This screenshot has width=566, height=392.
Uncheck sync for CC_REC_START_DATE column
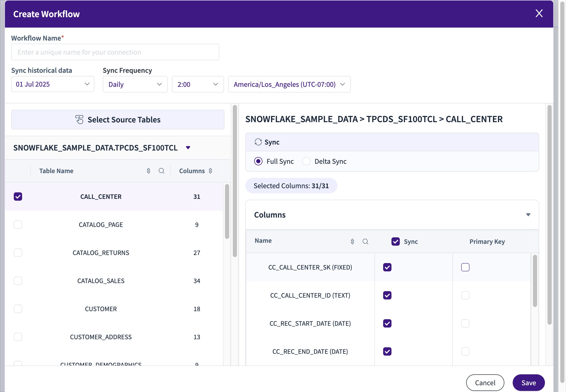[387, 323]
